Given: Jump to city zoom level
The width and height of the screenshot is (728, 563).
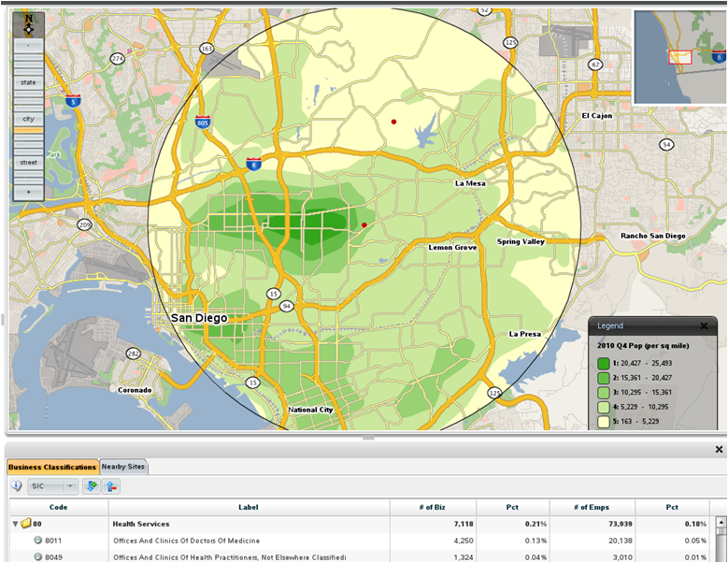Looking at the screenshot, I should coord(28,119).
